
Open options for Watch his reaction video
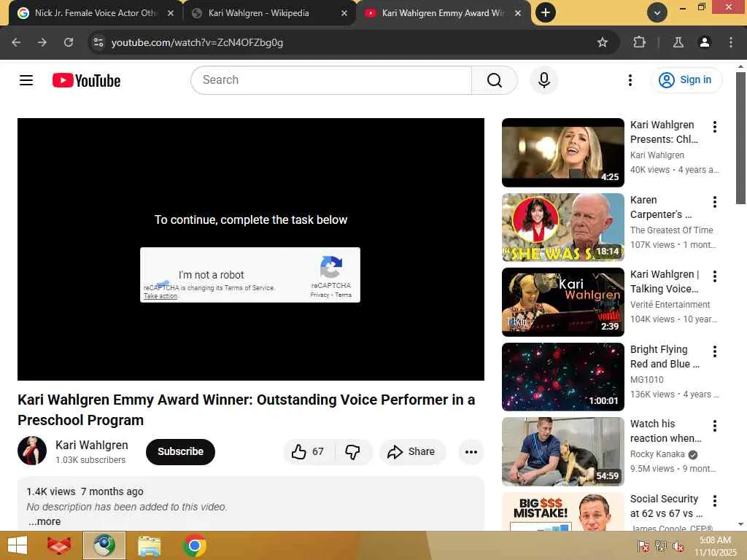pos(715,426)
